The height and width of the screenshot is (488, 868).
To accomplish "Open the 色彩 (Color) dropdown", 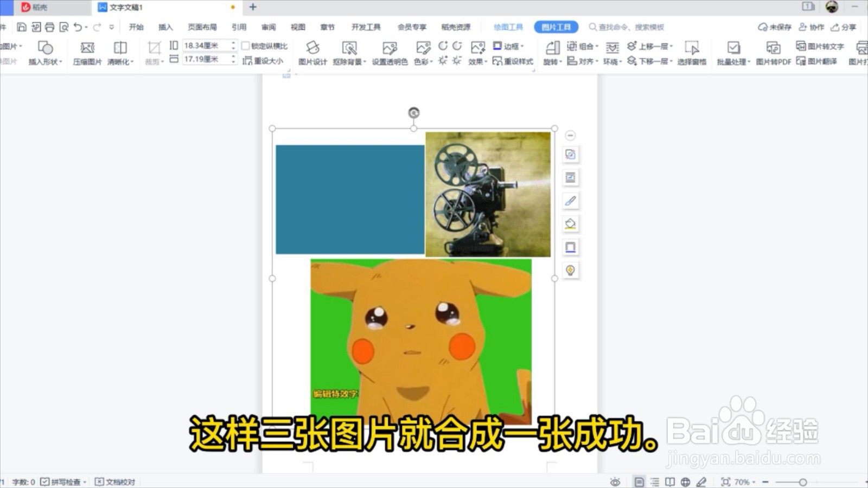I will click(x=423, y=53).
